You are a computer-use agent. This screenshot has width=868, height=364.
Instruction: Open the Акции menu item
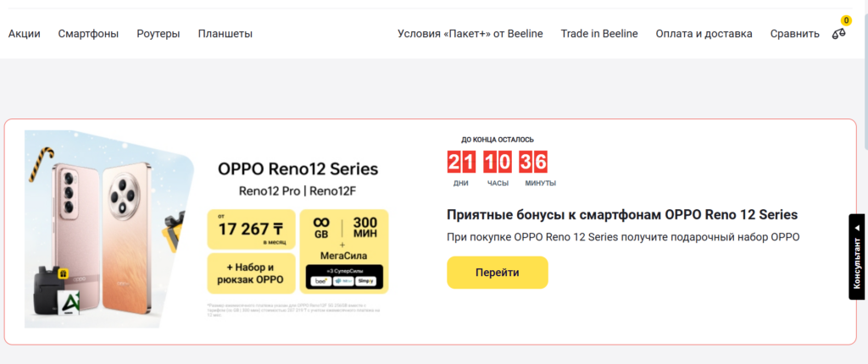[x=25, y=34]
